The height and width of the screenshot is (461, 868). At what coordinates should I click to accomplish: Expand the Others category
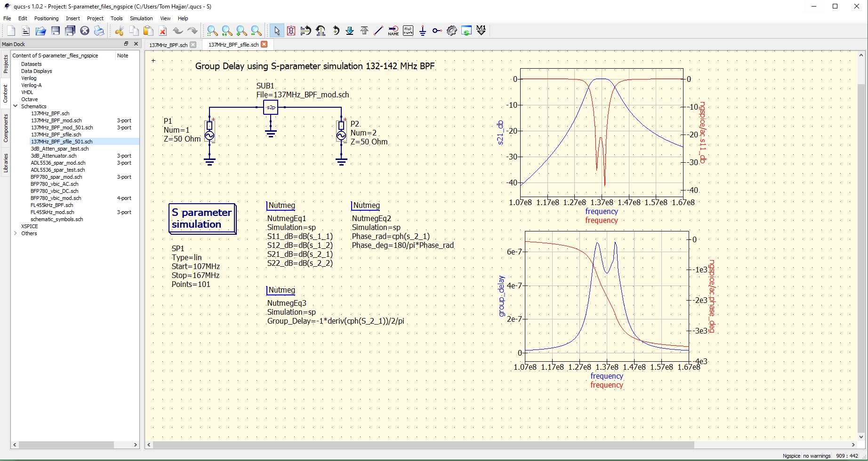point(16,233)
